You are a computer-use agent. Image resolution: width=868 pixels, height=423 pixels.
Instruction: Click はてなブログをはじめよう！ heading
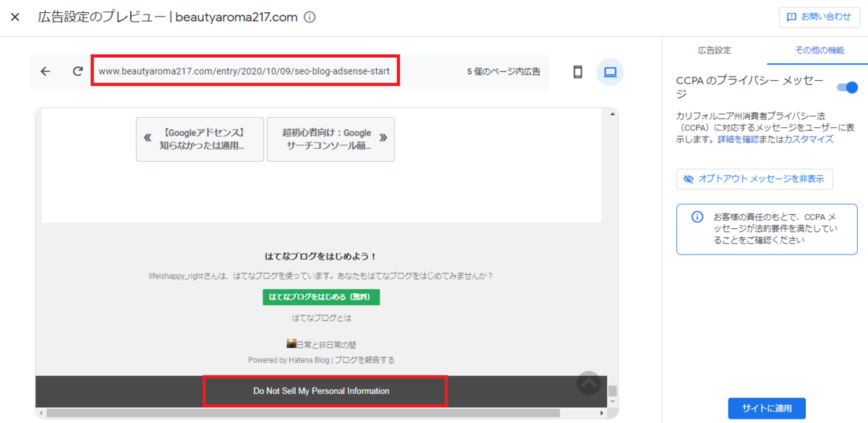(321, 256)
